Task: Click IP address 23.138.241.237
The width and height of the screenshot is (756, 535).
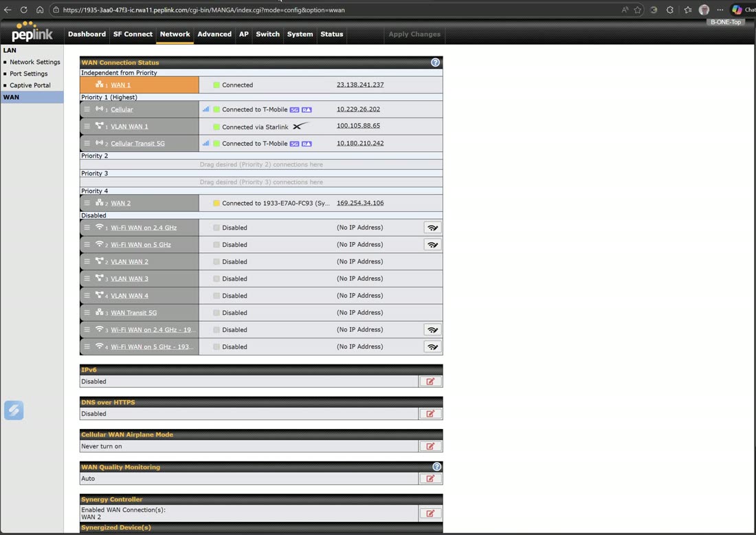Action: click(360, 85)
